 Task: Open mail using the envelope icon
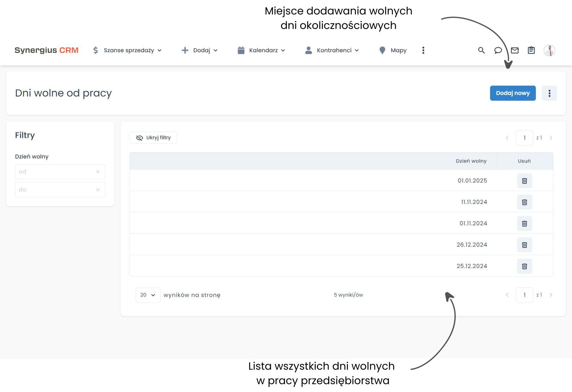tap(515, 50)
